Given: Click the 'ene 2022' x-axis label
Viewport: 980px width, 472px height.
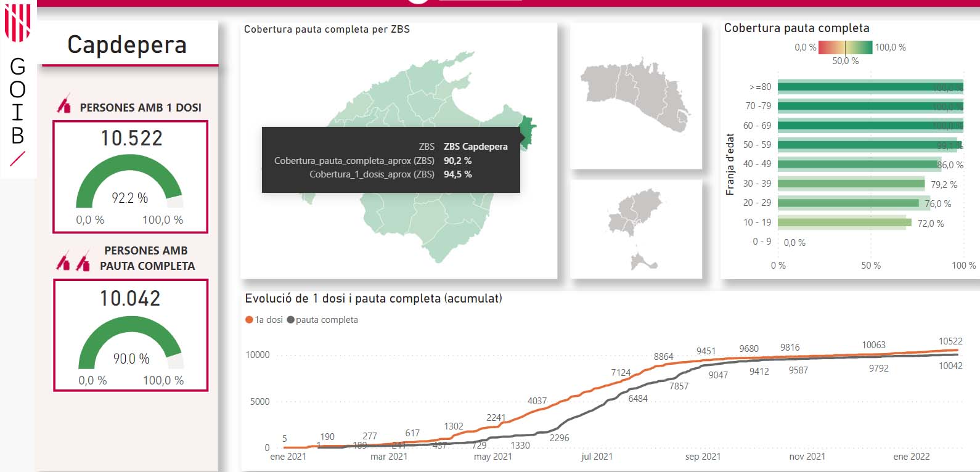Looking at the screenshot, I should pyautogui.click(x=912, y=457).
